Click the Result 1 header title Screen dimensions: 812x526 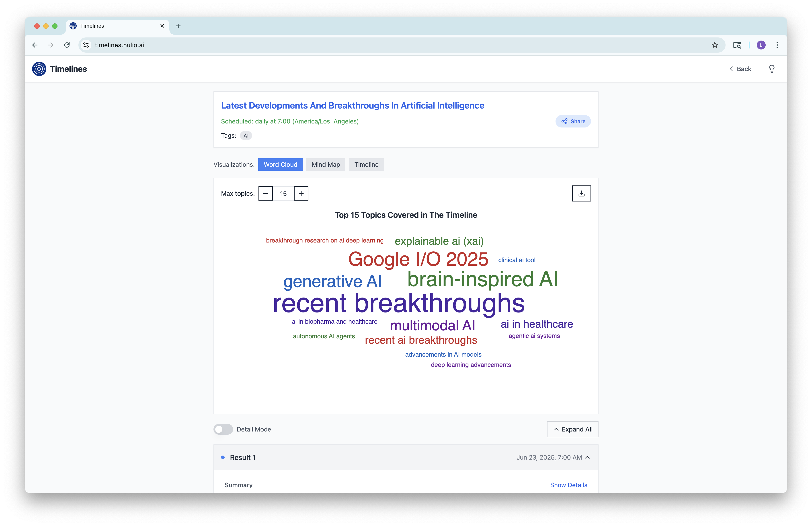tap(243, 457)
